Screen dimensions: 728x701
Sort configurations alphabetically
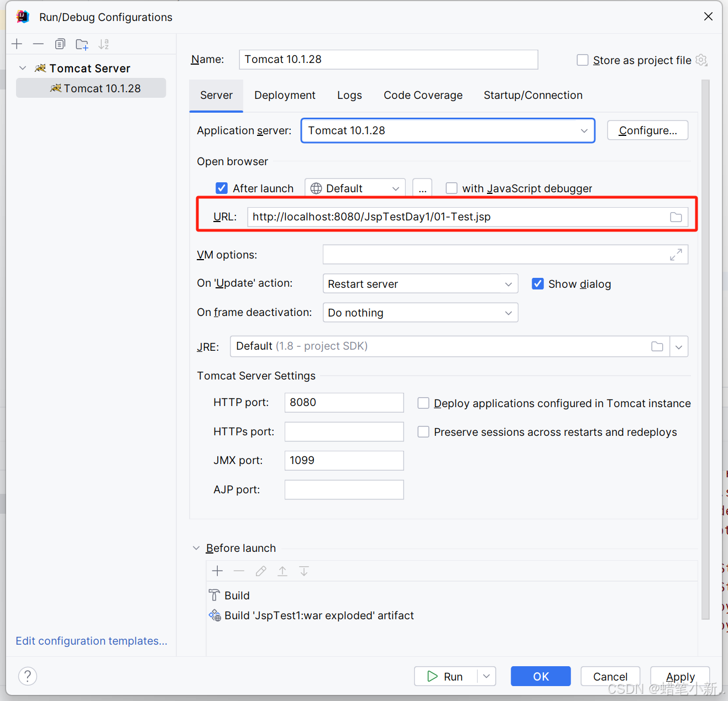click(x=103, y=44)
